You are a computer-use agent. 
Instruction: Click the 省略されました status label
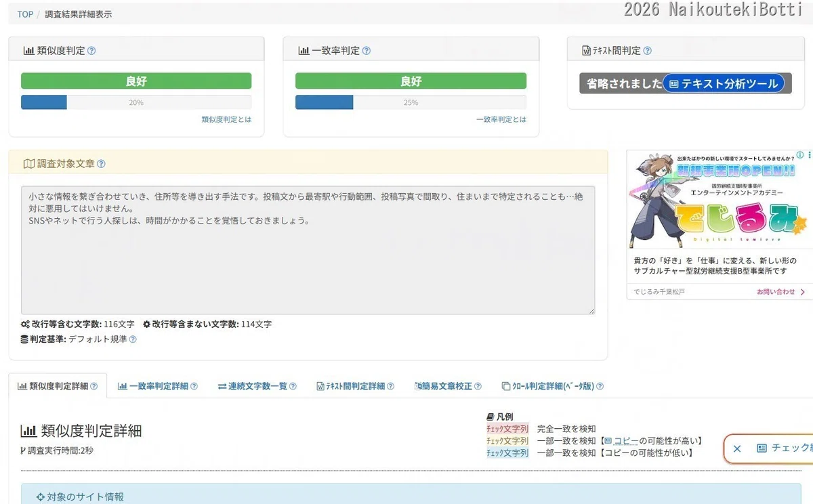pos(624,84)
